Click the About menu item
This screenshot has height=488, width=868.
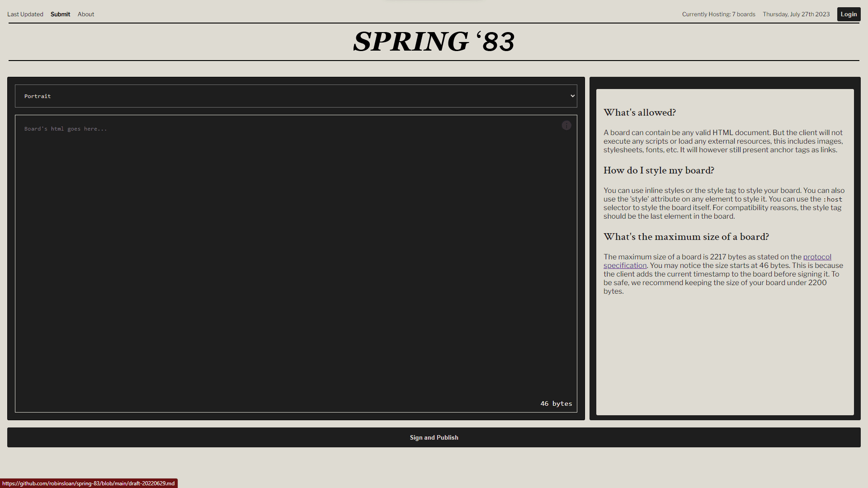[86, 14]
